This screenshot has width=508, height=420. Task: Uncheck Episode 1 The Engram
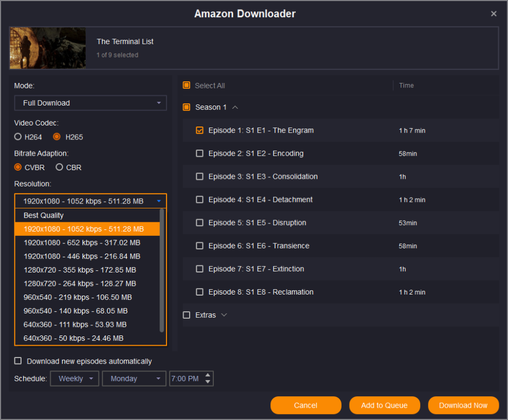pos(200,130)
